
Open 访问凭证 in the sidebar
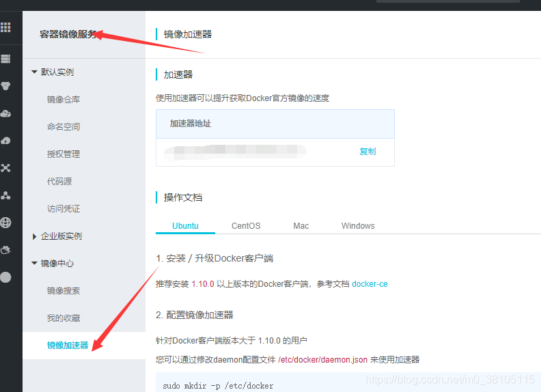point(64,209)
